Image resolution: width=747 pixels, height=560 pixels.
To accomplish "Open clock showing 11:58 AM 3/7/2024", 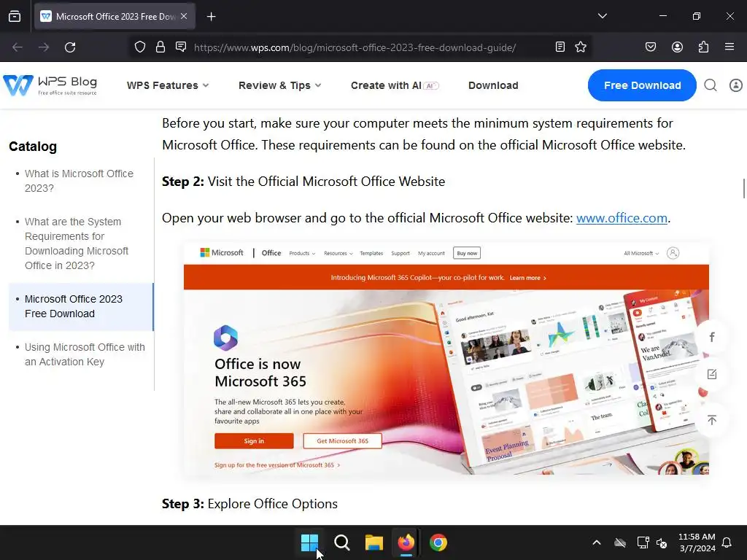I will click(x=697, y=542).
